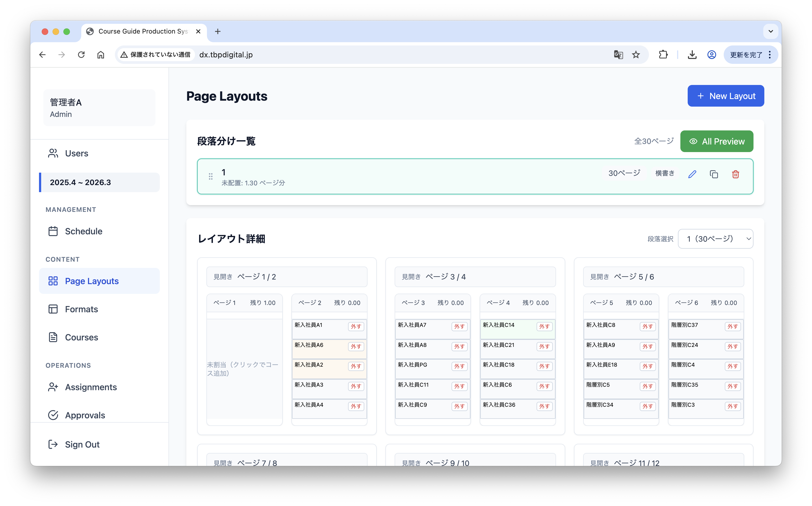The image size is (812, 506).
Task: Click the Google Translate icon in address bar
Action: tap(618, 55)
